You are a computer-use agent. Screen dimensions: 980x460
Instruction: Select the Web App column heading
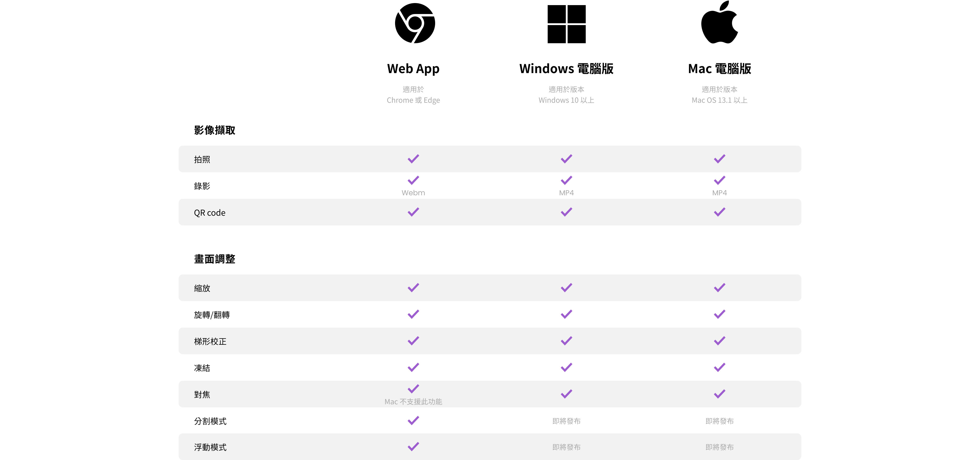coord(413,69)
